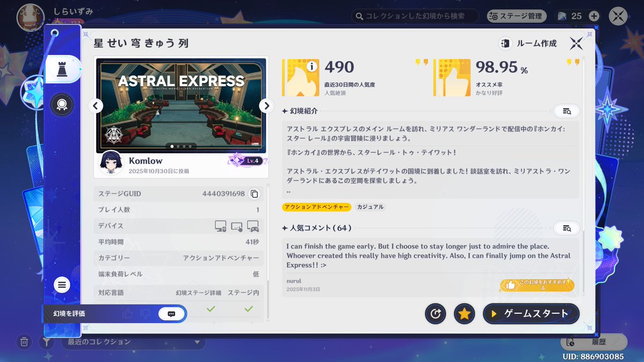Viewport: 644px width, 362px height.
Task: Click ルーム作成 to create a room
Action: pos(529,43)
